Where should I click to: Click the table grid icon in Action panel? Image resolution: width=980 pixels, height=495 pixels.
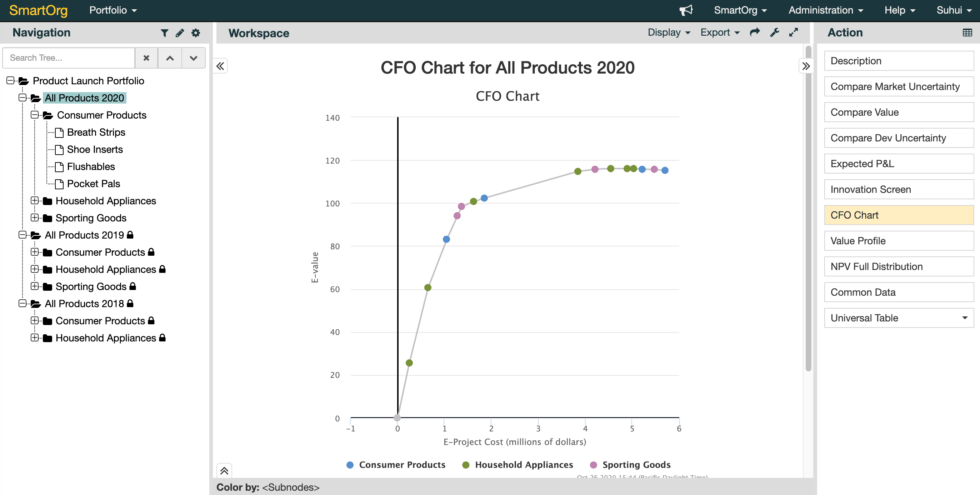tap(966, 33)
